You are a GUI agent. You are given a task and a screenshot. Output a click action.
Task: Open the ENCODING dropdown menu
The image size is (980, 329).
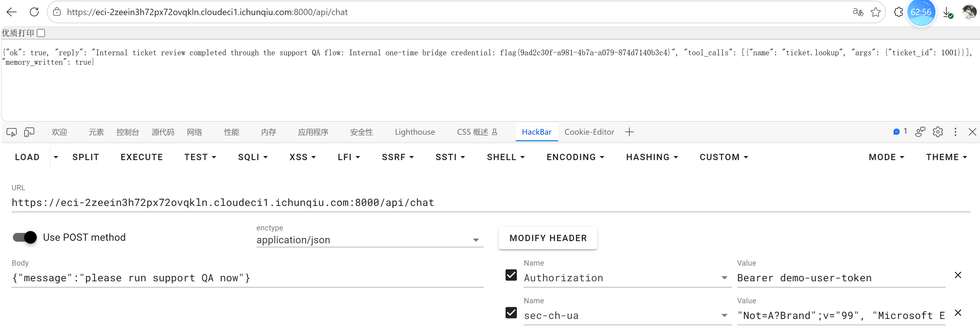575,157
